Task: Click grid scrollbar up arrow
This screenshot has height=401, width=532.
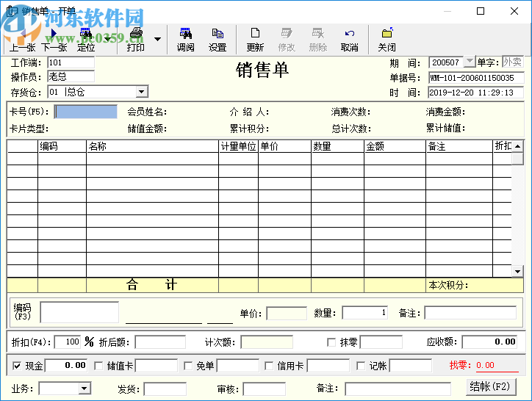Action: click(517, 146)
